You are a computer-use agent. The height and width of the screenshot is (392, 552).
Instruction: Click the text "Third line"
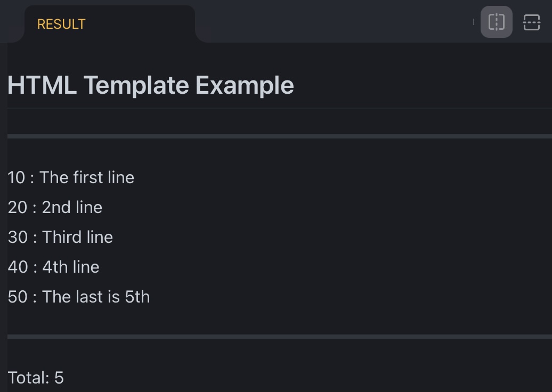(x=77, y=237)
